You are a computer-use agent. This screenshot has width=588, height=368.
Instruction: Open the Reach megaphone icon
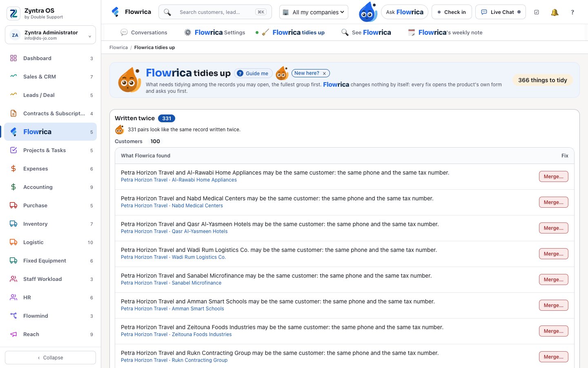click(13, 334)
